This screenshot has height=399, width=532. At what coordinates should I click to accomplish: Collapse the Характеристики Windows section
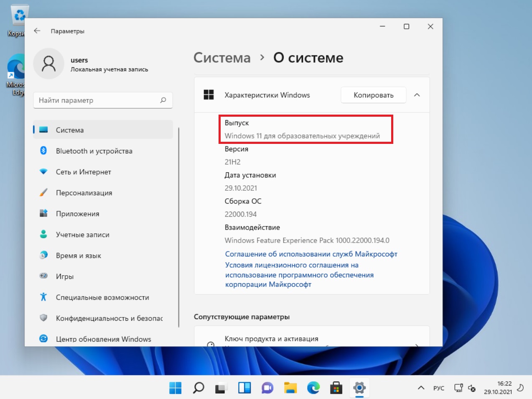click(x=417, y=95)
